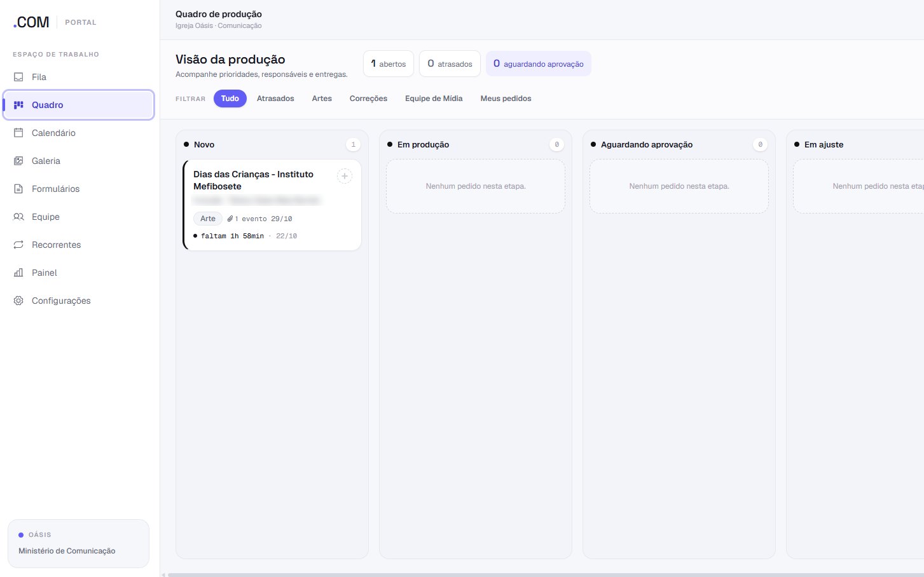The image size is (924, 577).
Task: Click the .COM portal logo
Action: click(31, 22)
